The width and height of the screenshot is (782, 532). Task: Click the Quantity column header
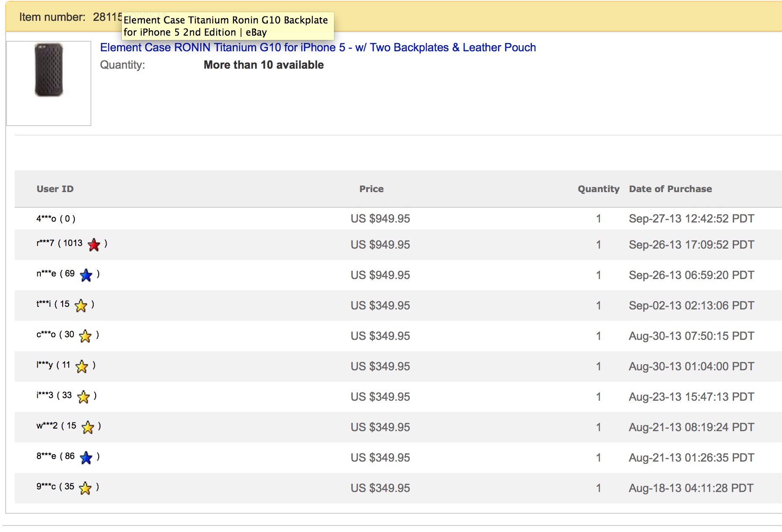click(598, 189)
